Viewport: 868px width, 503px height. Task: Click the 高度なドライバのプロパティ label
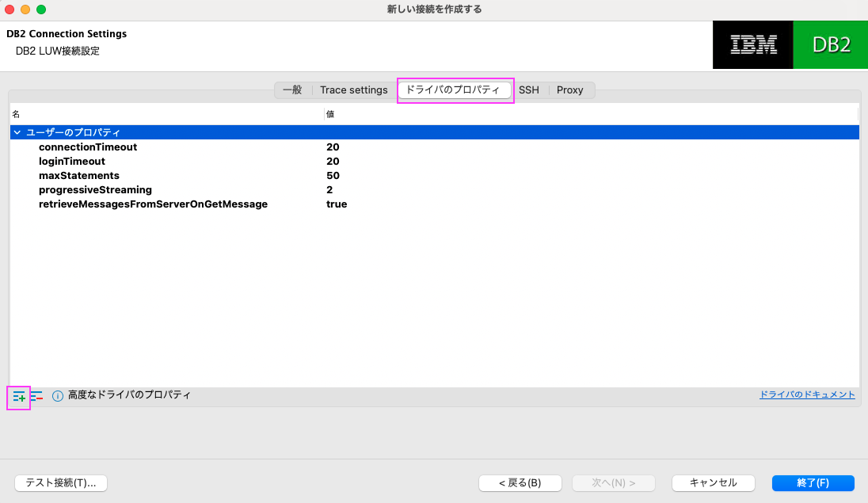point(129,395)
